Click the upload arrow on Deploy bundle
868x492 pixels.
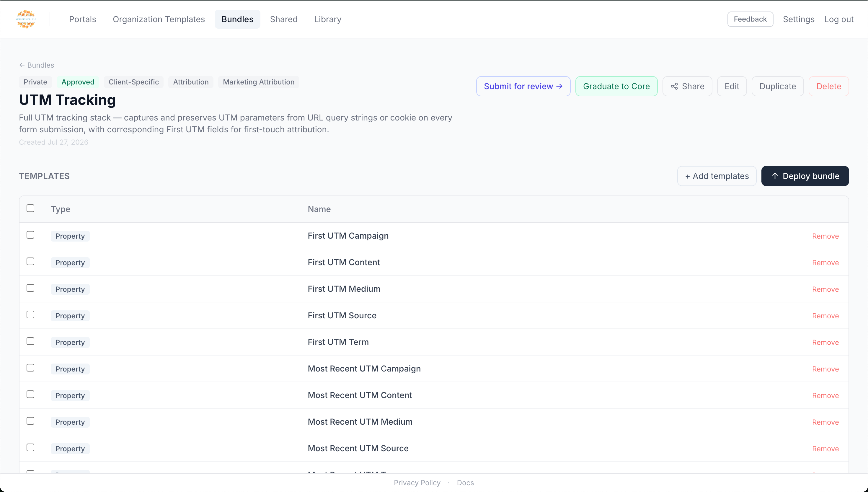tap(775, 176)
